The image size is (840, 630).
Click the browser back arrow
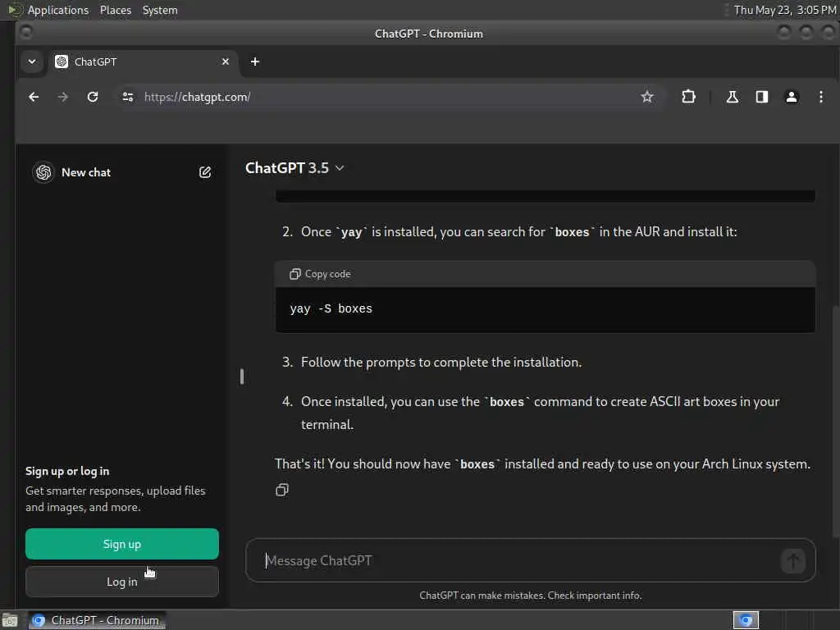pyautogui.click(x=34, y=97)
